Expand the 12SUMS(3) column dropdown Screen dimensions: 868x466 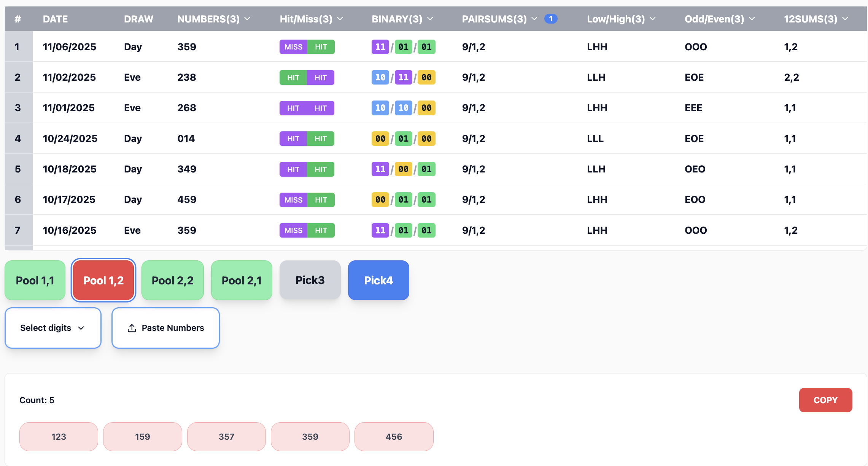click(845, 19)
